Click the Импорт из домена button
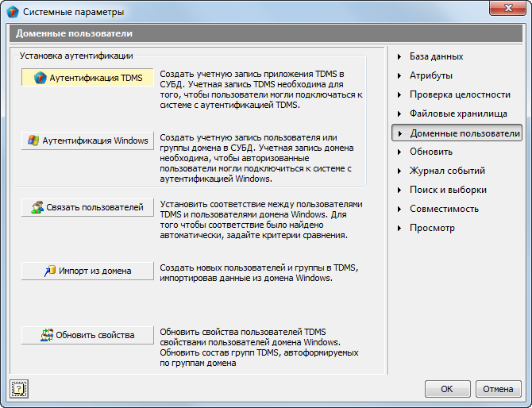 (x=87, y=271)
